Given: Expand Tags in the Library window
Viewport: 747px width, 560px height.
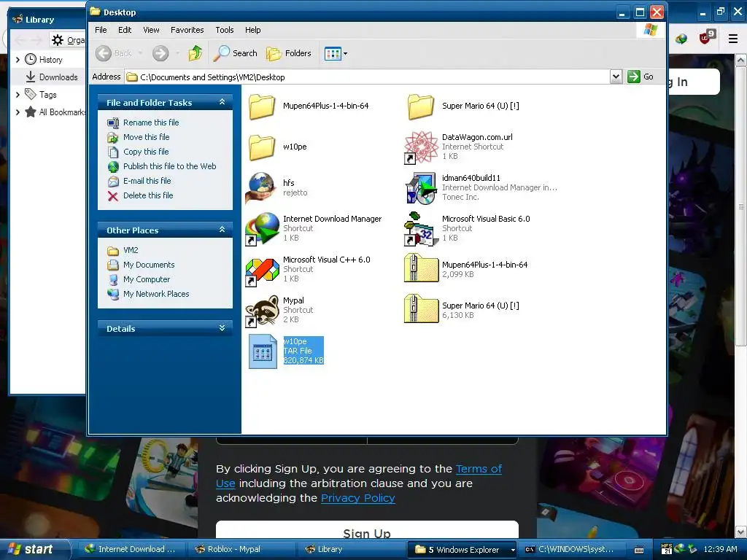Looking at the screenshot, I should [x=18, y=95].
